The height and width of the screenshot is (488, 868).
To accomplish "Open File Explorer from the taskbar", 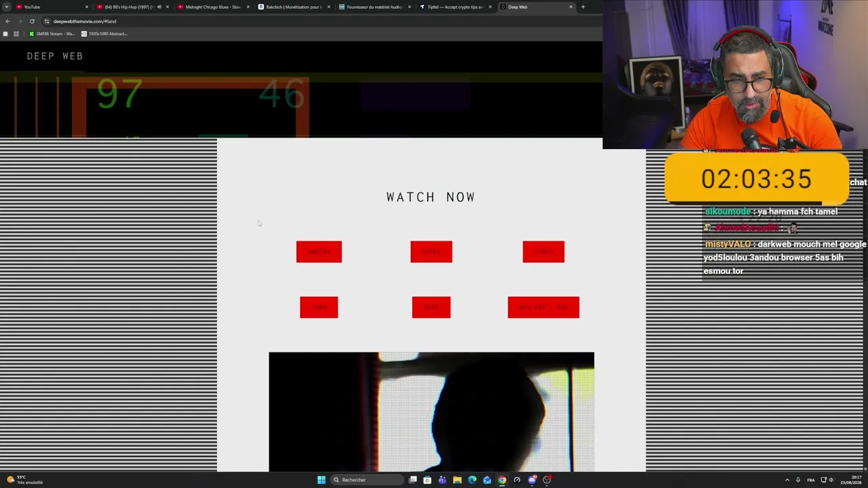I will tap(457, 480).
